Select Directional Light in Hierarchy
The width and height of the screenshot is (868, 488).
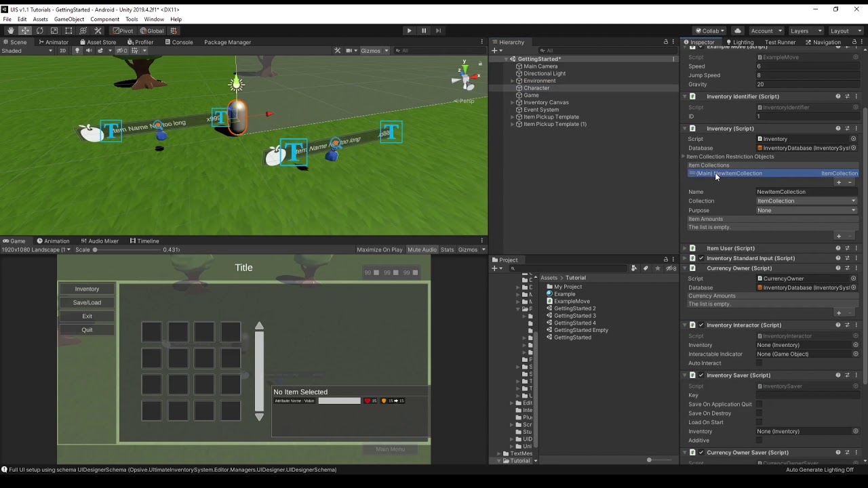tap(545, 73)
